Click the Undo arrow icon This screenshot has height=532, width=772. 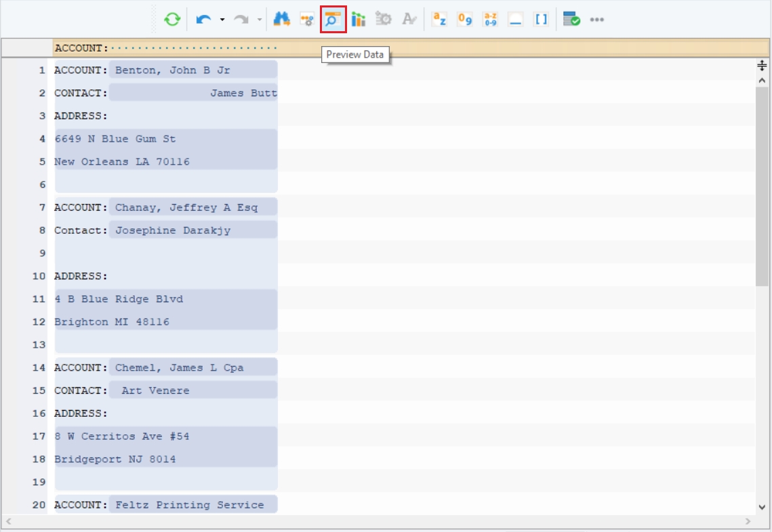(203, 20)
